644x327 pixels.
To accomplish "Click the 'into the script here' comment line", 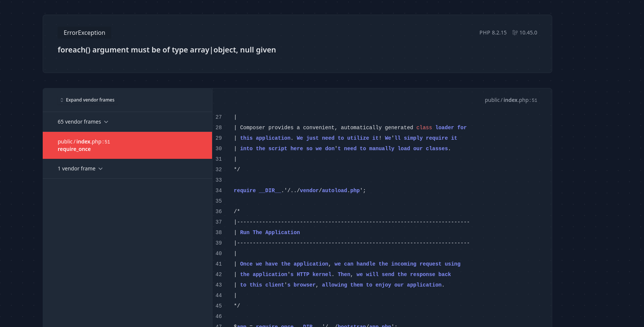I will coord(342,149).
